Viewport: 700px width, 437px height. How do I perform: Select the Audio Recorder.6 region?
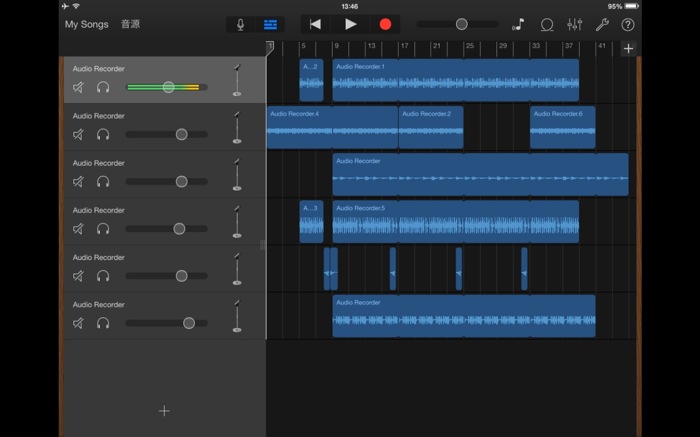tap(562, 127)
